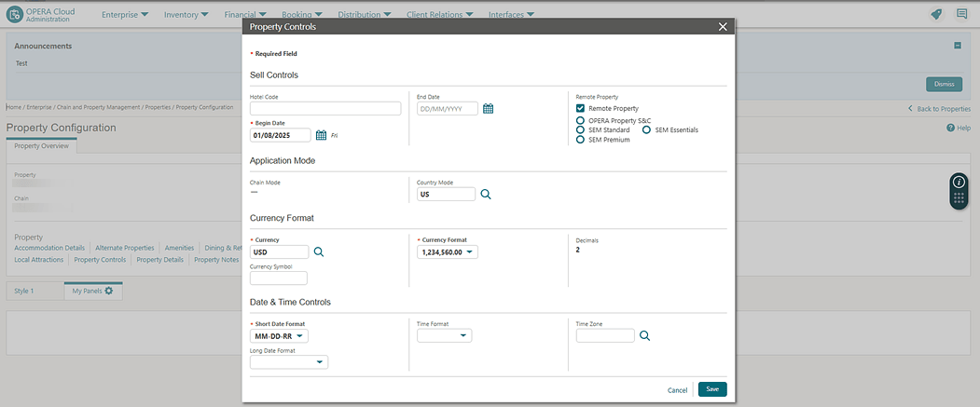The width and height of the screenshot is (980, 407).
Task: Uncheck the Remote Property checkbox
Action: (x=581, y=109)
